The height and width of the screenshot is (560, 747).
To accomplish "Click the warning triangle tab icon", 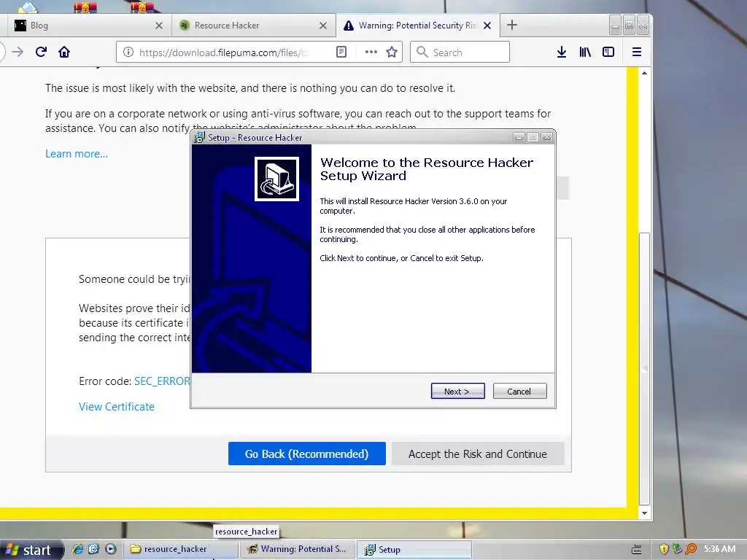I will pos(349,26).
